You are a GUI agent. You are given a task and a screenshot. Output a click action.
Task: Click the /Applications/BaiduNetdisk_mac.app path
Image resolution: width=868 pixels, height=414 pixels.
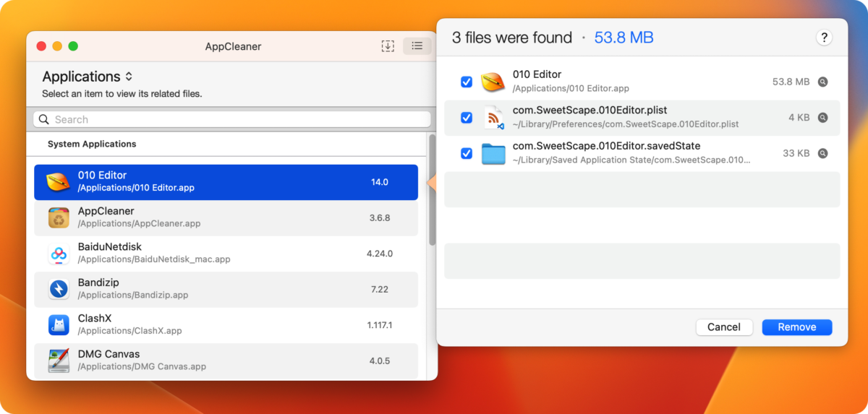coord(154,259)
